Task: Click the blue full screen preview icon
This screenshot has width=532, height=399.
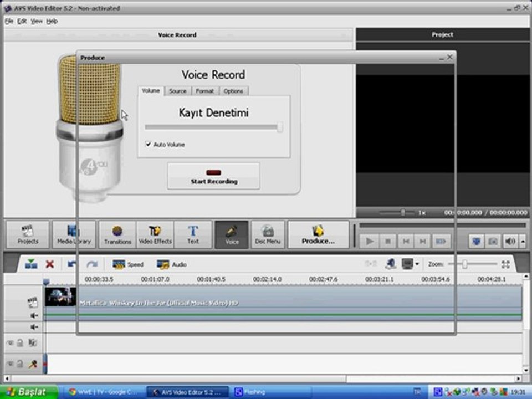Action: pyautogui.click(x=477, y=241)
